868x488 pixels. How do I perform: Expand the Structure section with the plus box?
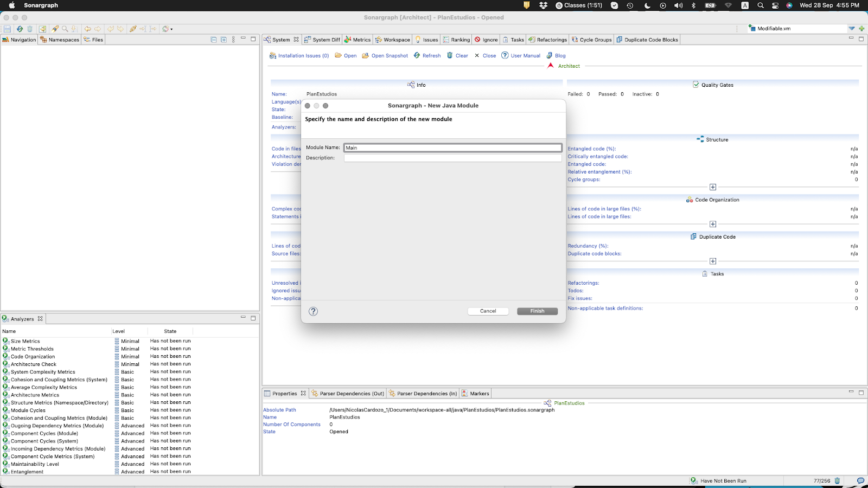[713, 187]
